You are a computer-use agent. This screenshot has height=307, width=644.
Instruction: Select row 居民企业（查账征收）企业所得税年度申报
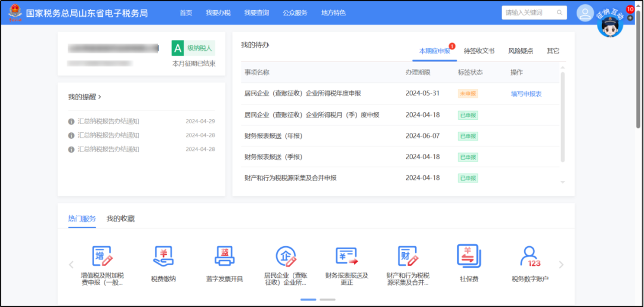(401, 94)
